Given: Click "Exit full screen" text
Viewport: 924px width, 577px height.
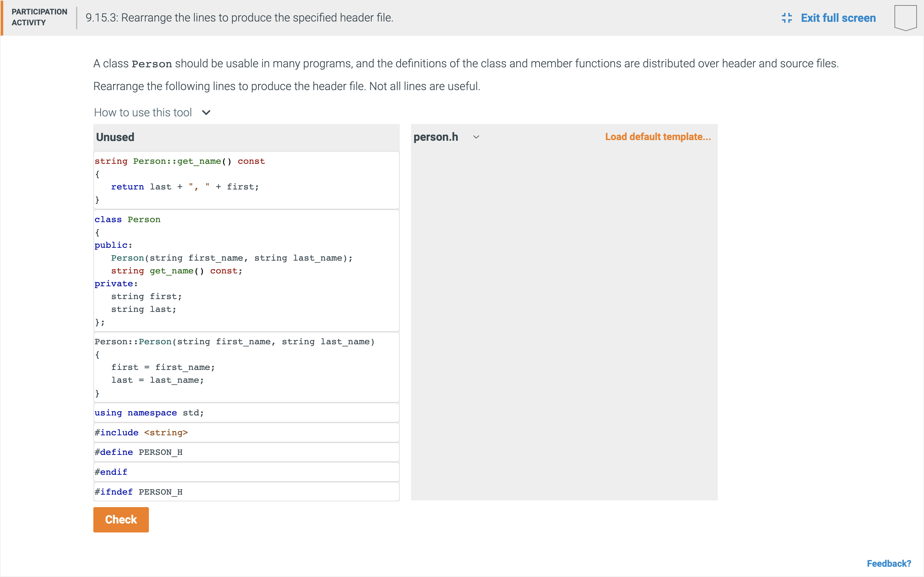Looking at the screenshot, I should coord(838,18).
